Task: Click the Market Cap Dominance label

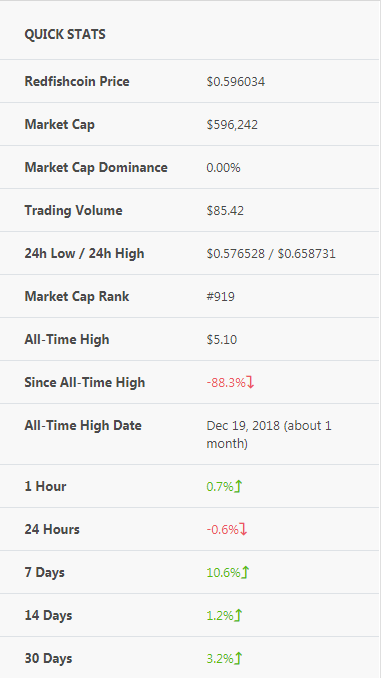Action: tap(96, 168)
